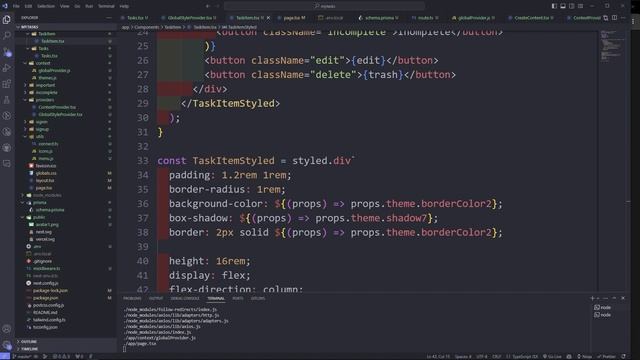The image size is (640, 360).
Task: Click the compare changes icon in editor actions
Action: 606,18
